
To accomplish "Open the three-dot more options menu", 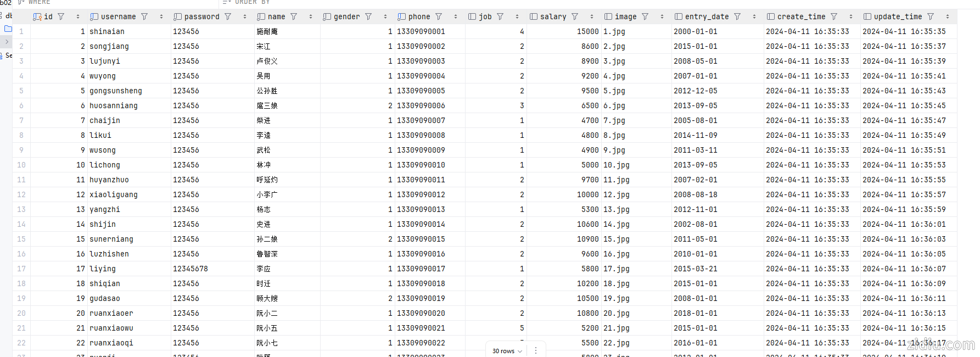I will pos(536,350).
